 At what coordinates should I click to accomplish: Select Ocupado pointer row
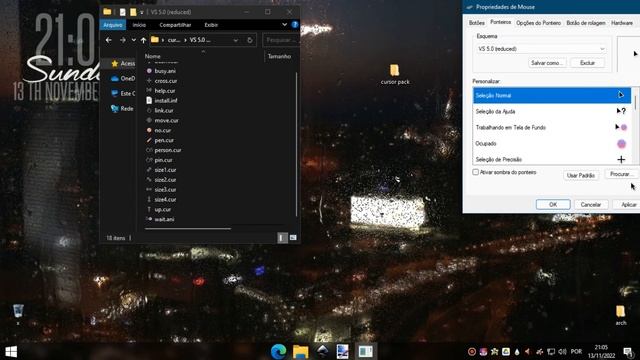(x=552, y=143)
